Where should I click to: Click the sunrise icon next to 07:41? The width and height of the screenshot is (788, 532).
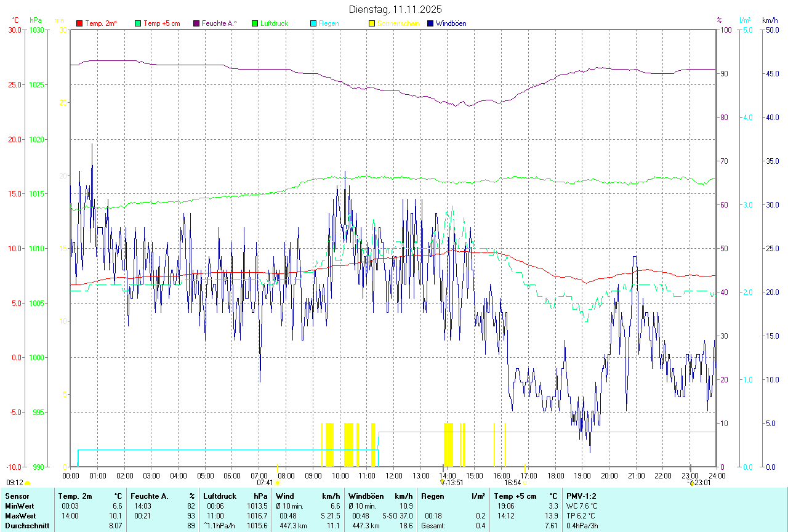tap(278, 483)
